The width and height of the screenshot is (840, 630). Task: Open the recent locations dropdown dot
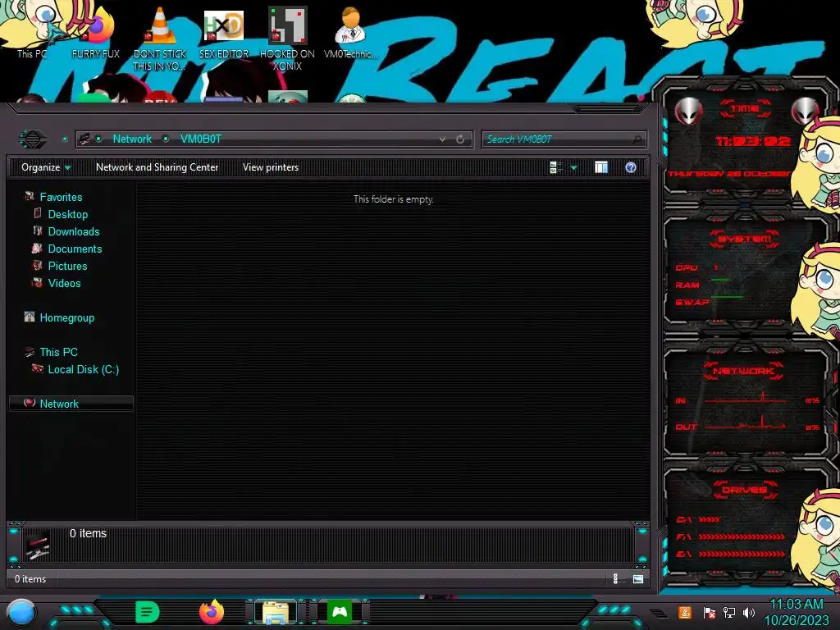coord(65,139)
